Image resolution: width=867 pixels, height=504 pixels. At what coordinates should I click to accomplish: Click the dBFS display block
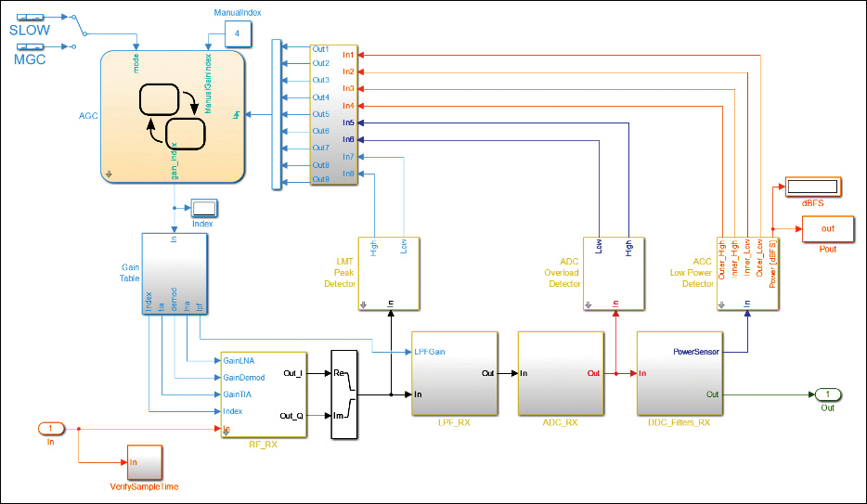tap(813, 187)
